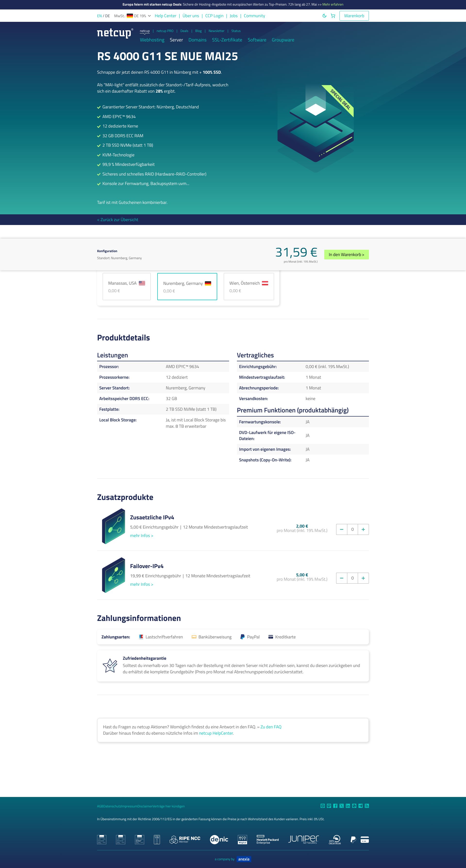The image size is (466, 868).
Task: Open the Domains menu
Action: point(197,40)
